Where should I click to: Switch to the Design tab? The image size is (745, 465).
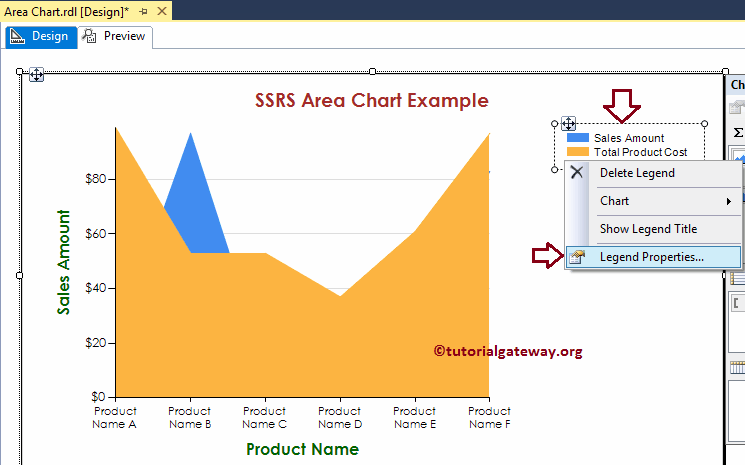click(41, 36)
